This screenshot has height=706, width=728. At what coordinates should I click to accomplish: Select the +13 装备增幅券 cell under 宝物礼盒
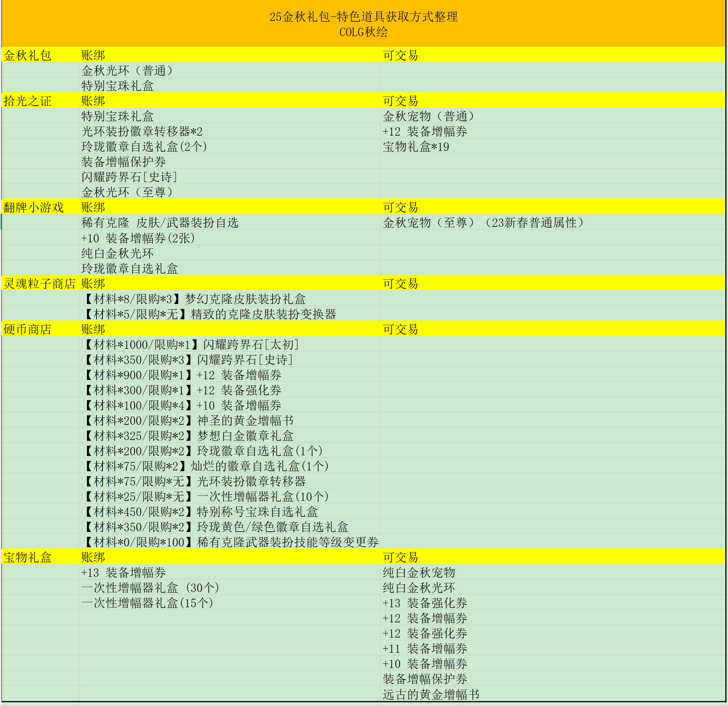pos(125,573)
